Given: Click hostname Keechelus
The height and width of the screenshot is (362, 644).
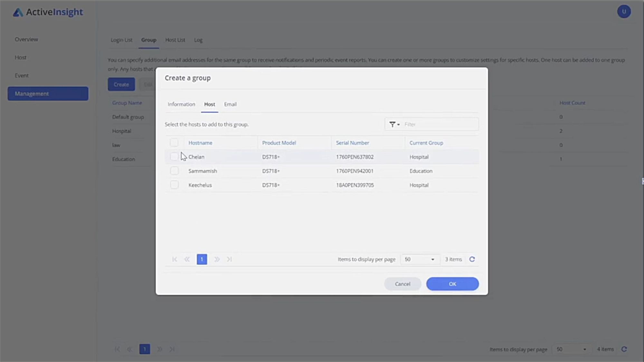Looking at the screenshot, I should pos(200,185).
